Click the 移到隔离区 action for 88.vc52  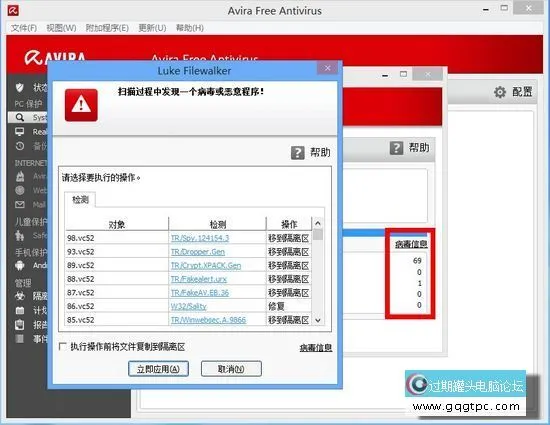[289, 279]
